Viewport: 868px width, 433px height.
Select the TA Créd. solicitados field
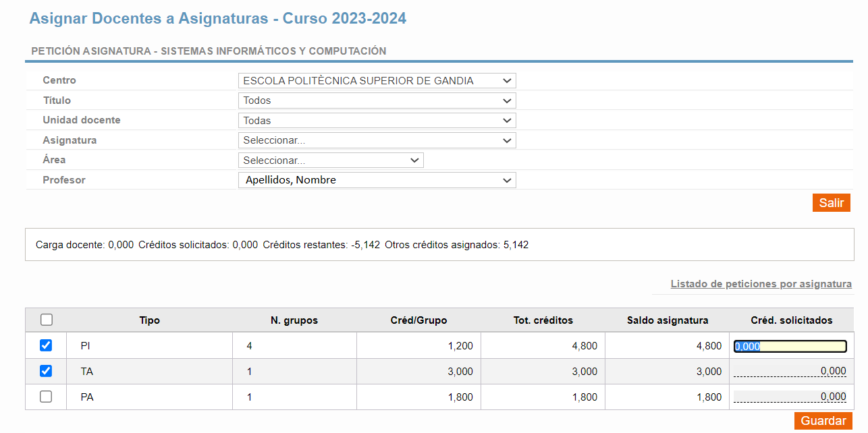click(x=790, y=371)
